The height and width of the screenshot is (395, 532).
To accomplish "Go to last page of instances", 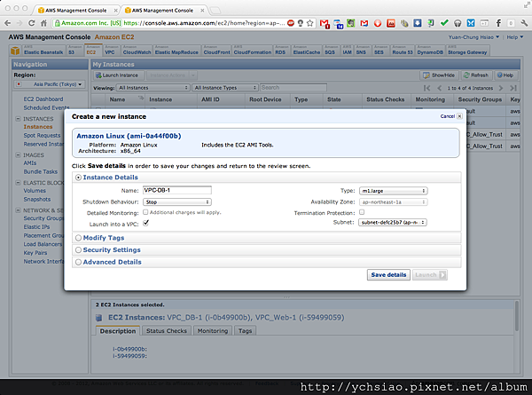I will pyautogui.click(x=513, y=88).
